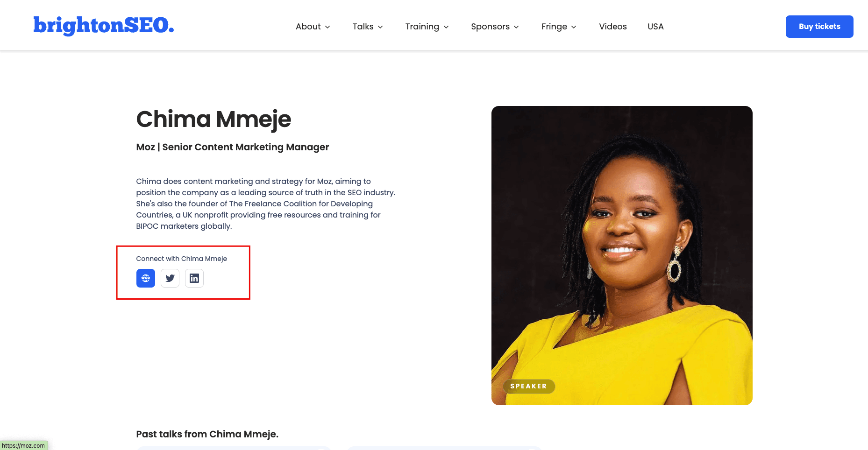Click the Training menu label
This screenshot has width=868, height=450.
pyautogui.click(x=422, y=27)
